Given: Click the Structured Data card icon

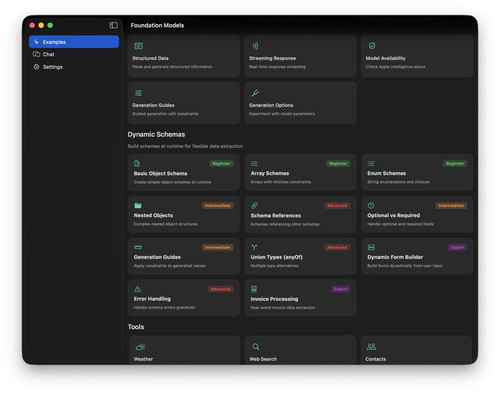Looking at the screenshot, I should (x=138, y=46).
